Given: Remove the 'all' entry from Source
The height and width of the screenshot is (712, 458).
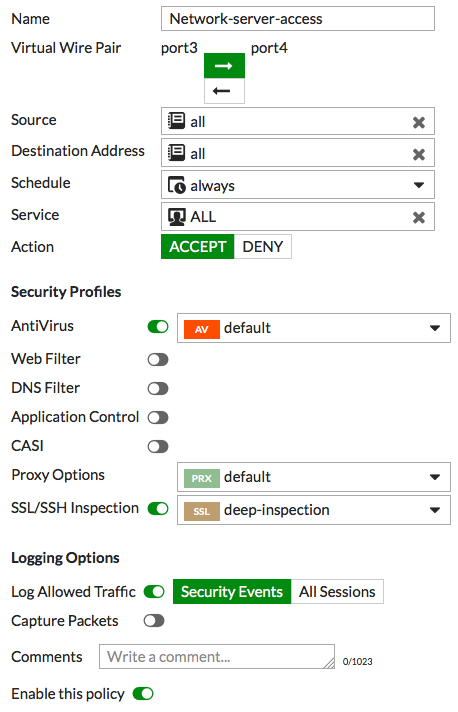Looking at the screenshot, I should click(x=419, y=122).
